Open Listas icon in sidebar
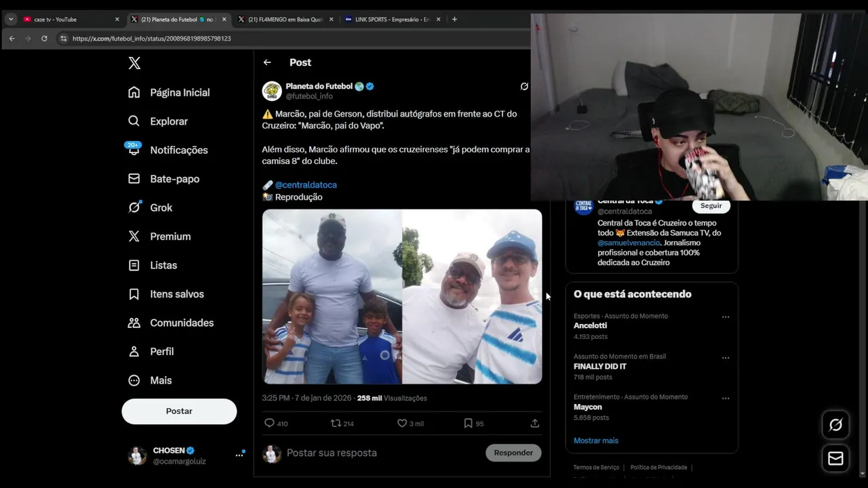The image size is (868, 488). click(x=134, y=265)
